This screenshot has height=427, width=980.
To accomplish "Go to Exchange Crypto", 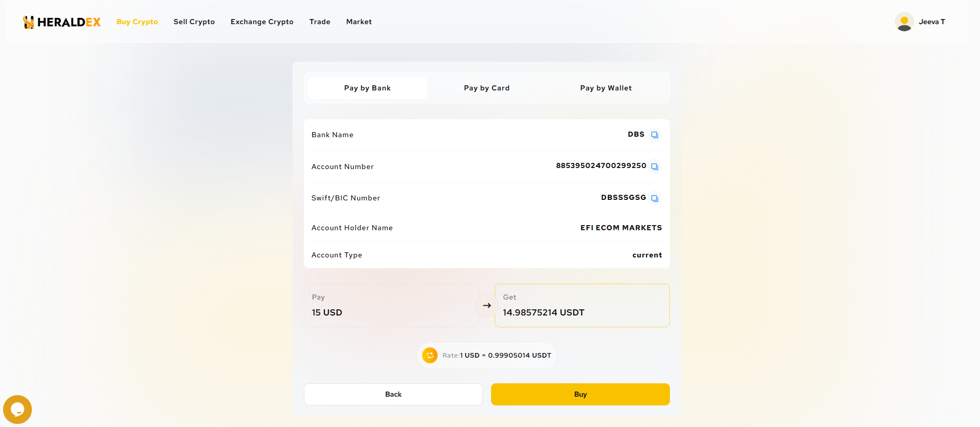I will click(x=262, y=22).
